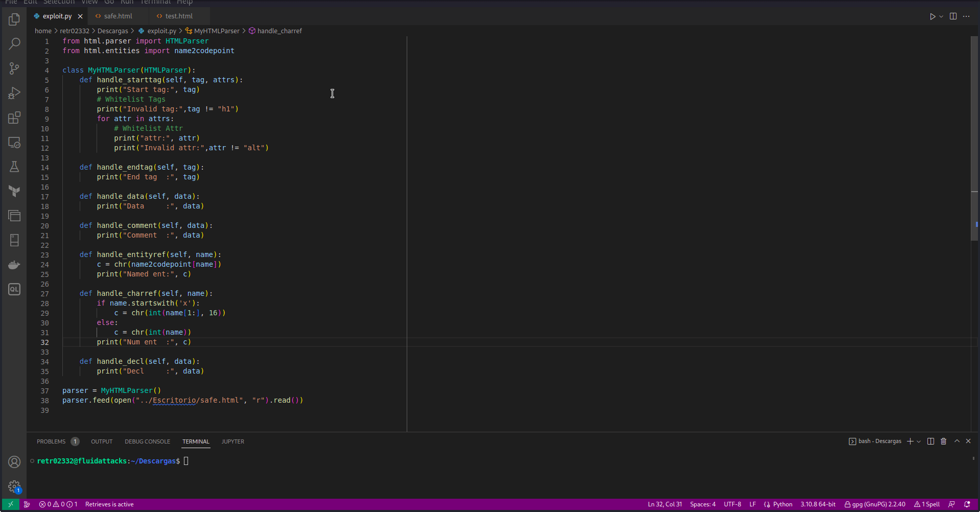This screenshot has width=980, height=512.
Task: Change encoding via UTF-8
Action: [x=732, y=504]
